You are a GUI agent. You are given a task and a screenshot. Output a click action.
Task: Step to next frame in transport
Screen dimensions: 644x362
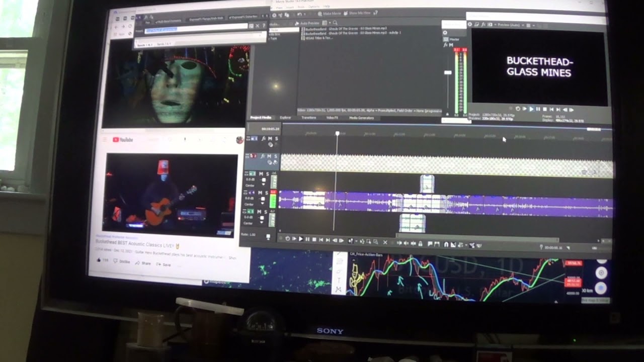pyautogui.click(x=341, y=240)
